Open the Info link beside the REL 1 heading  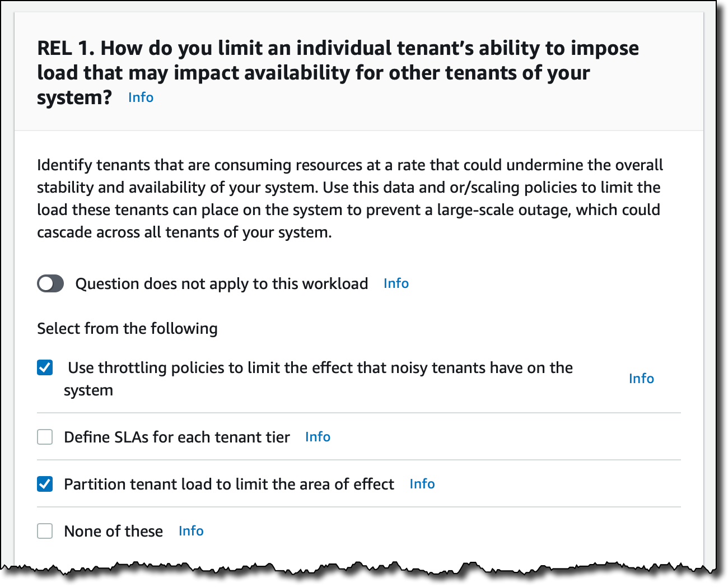click(x=141, y=97)
